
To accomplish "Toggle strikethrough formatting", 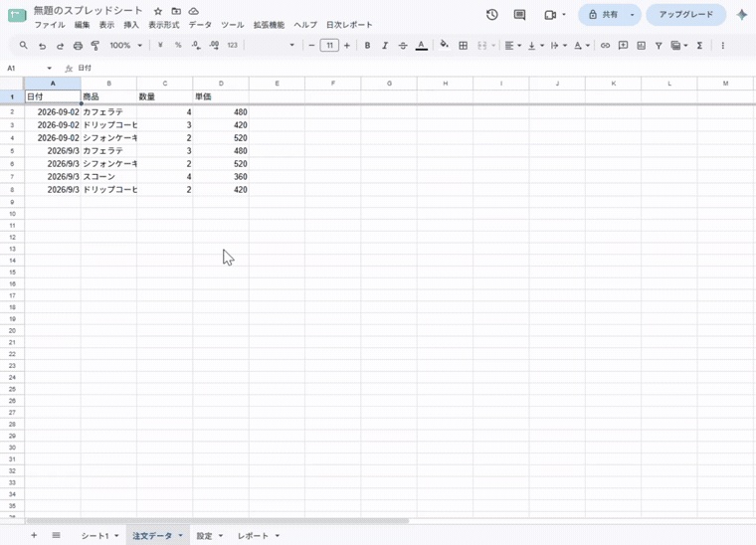I will click(x=403, y=46).
